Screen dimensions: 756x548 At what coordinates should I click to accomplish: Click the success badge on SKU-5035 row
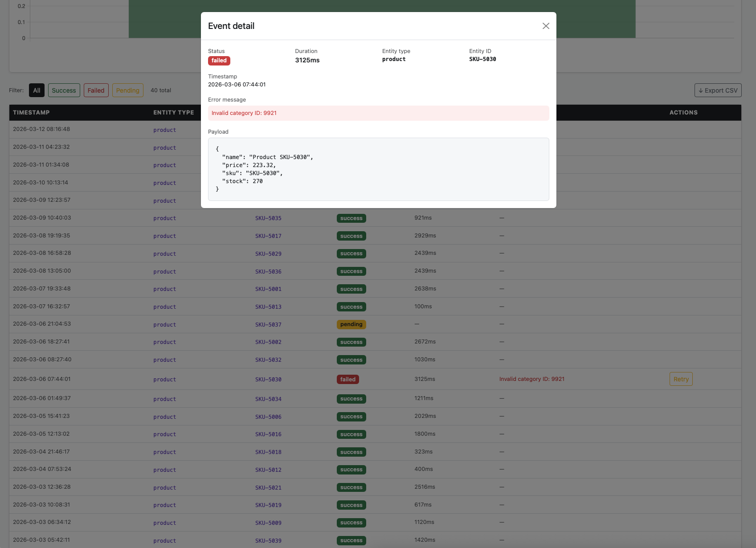pyautogui.click(x=351, y=218)
